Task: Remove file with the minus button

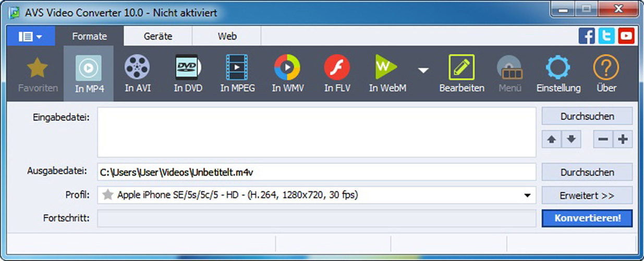Action: (603, 139)
